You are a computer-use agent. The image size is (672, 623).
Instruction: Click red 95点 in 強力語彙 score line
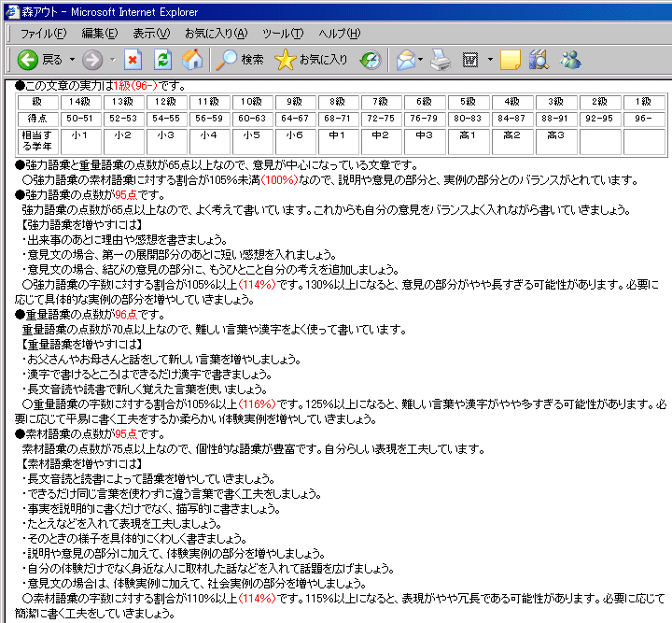(x=126, y=195)
